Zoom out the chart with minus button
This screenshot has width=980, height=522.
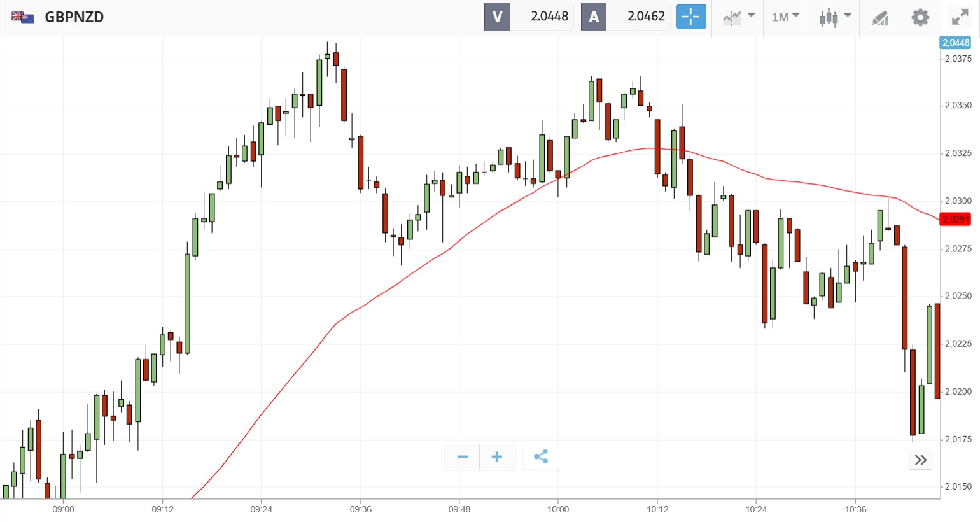click(463, 457)
